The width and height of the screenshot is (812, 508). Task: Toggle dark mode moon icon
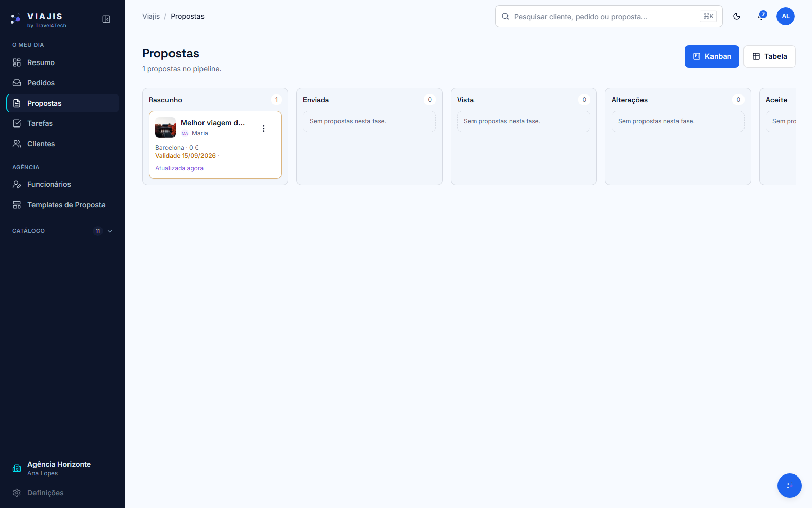pos(737,16)
